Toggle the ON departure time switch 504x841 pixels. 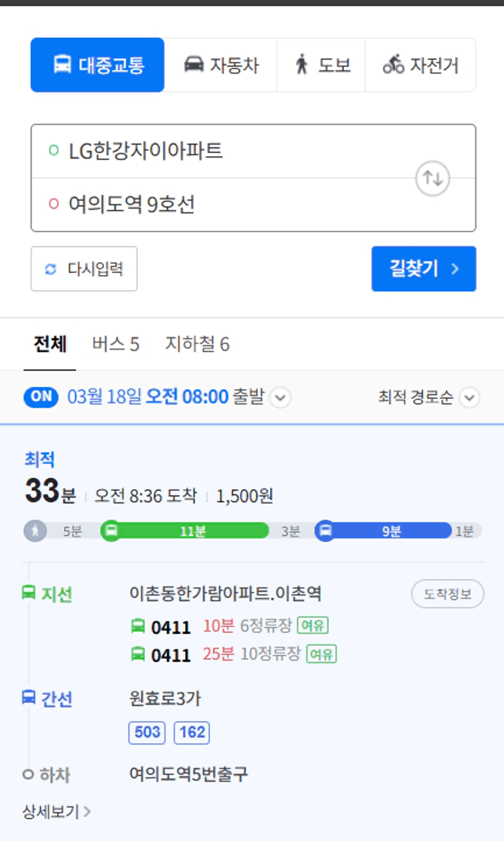click(41, 397)
